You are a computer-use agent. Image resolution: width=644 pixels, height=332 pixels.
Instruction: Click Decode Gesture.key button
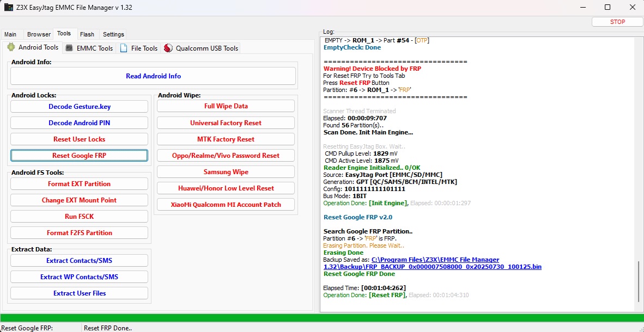[x=79, y=107]
